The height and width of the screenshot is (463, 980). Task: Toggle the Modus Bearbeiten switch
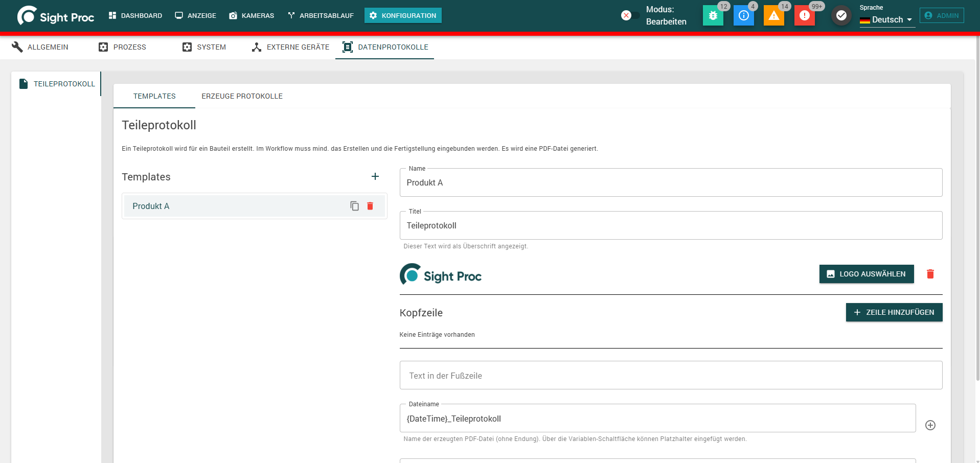(630, 15)
